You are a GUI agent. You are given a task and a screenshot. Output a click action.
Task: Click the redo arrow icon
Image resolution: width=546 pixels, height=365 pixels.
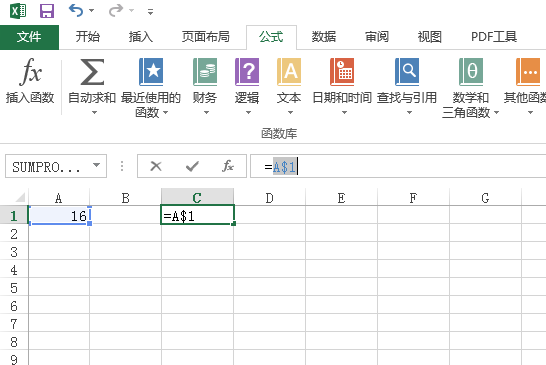[116, 10]
